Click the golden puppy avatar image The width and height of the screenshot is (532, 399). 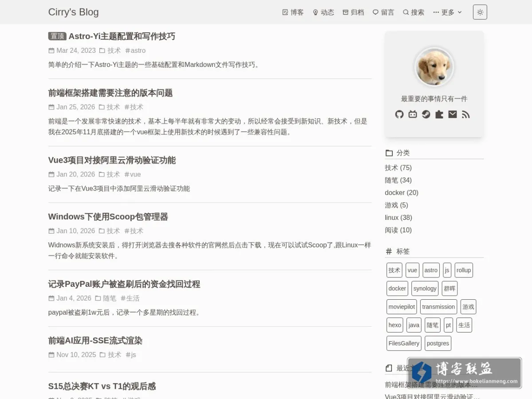tap(434, 67)
